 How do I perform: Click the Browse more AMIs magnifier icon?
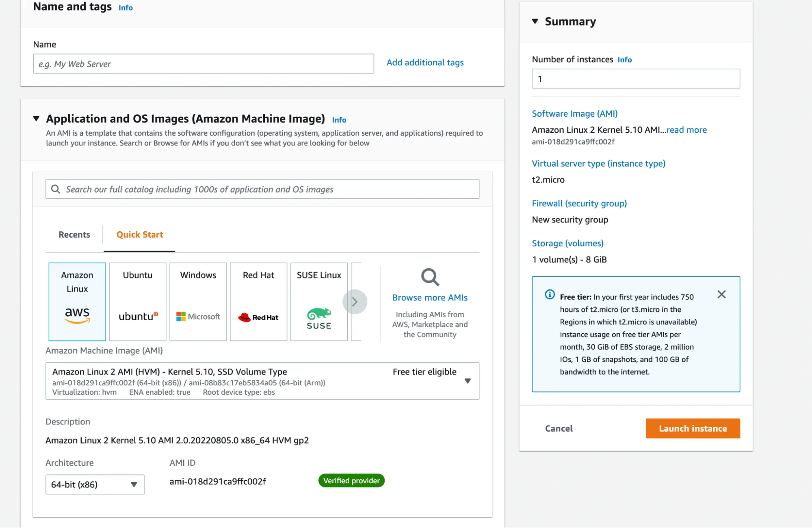(430, 277)
